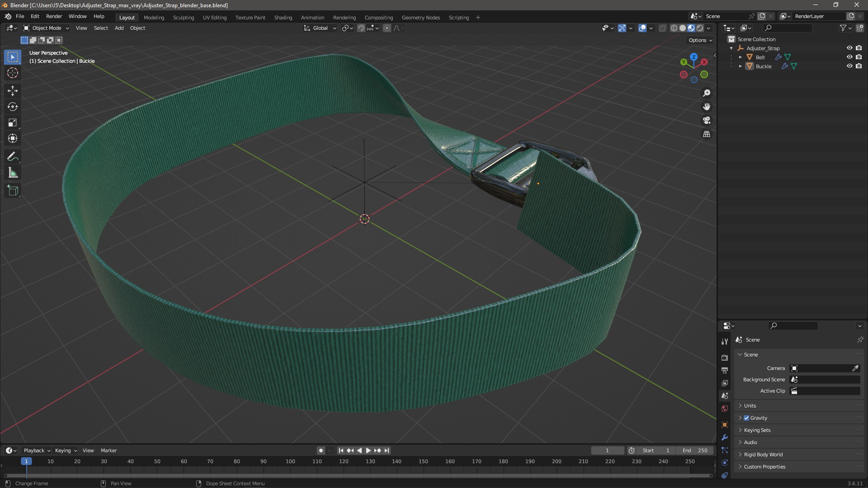The height and width of the screenshot is (488, 868).
Task: Open the Tool properties tab
Action: tap(725, 342)
